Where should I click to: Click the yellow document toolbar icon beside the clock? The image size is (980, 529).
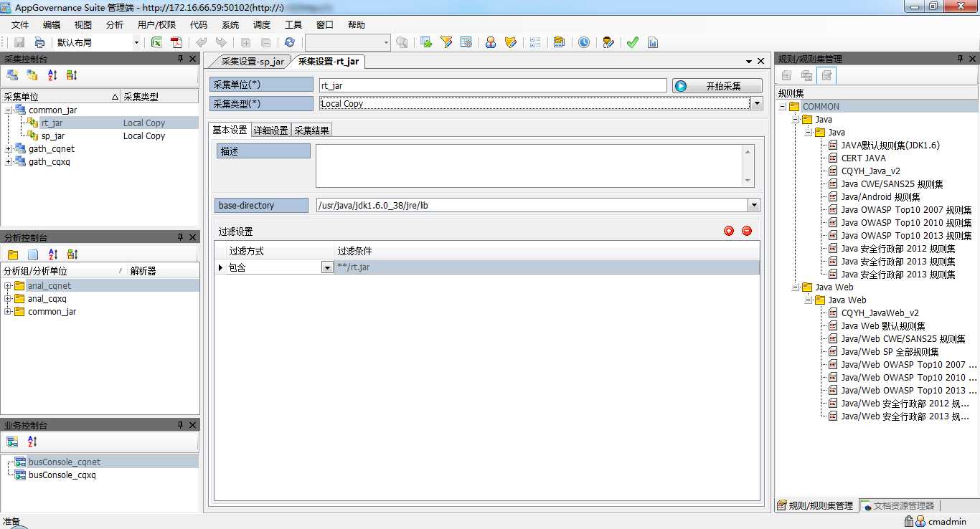(559, 43)
